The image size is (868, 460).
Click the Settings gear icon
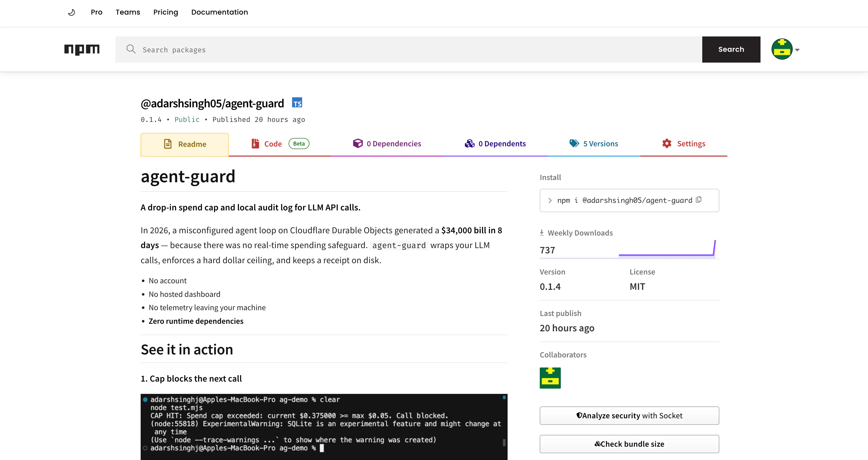pyautogui.click(x=667, y=143)
